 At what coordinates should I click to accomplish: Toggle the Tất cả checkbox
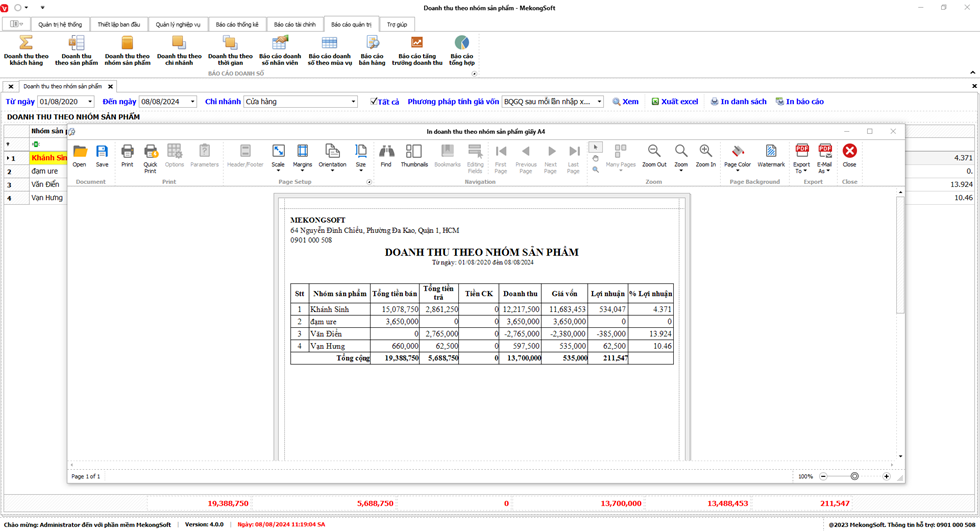tap(374, 101)
